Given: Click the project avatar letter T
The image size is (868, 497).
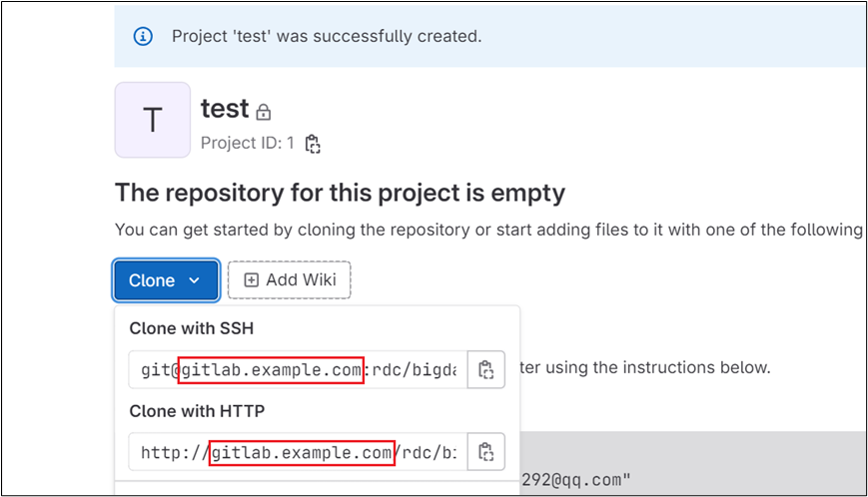Looking at the screenshot, I should (153, 120).
